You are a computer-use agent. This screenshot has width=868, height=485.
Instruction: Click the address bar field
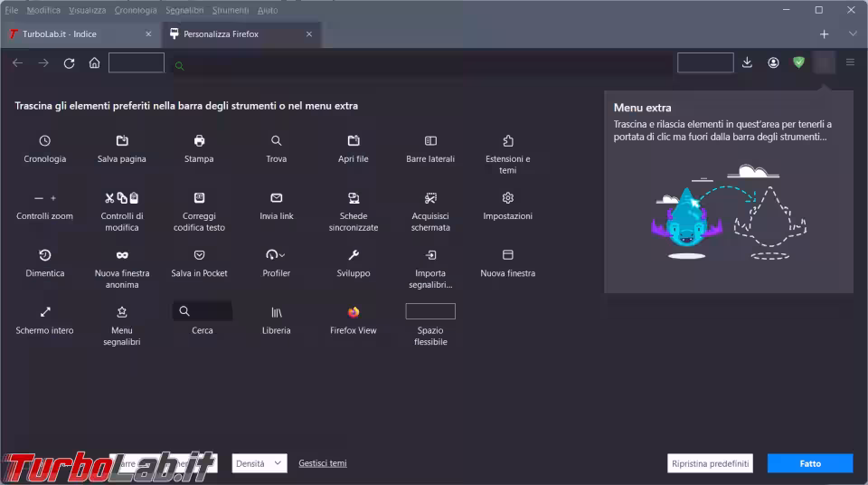coord(420,65)
